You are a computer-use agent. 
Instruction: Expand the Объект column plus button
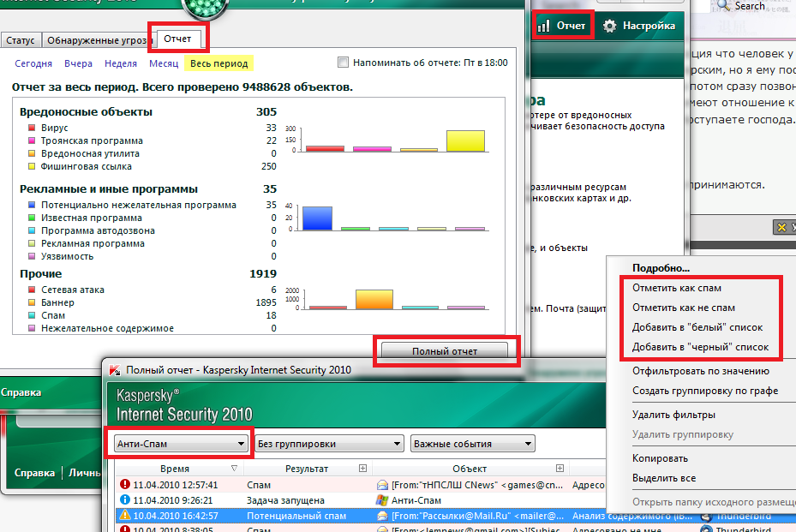pyautogui.click(x=560, y=468)
